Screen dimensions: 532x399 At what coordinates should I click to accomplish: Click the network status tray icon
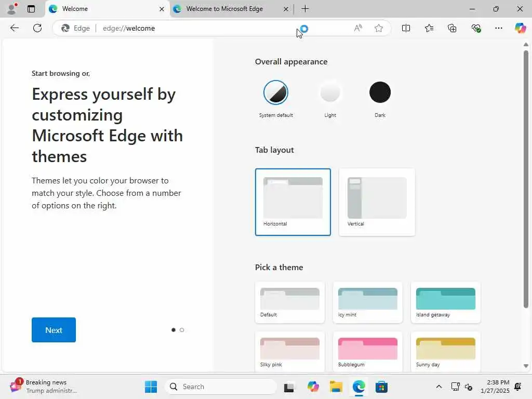point(455,387)
